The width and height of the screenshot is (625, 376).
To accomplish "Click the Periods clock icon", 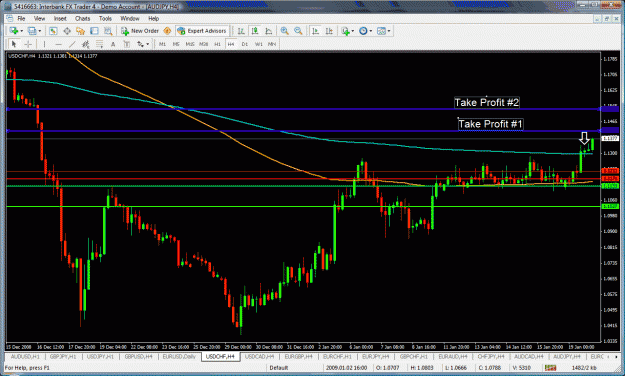I will 363,31.
